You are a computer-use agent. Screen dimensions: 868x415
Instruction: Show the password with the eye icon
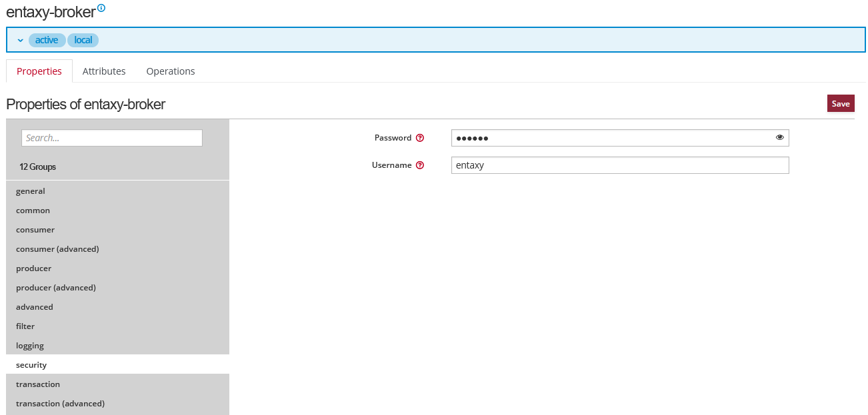779,137
